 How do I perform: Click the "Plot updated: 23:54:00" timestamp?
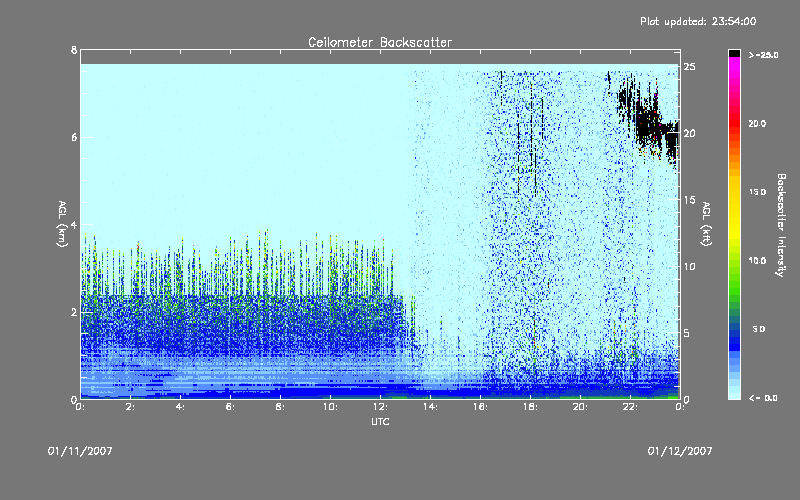click(x=698, y=21)
